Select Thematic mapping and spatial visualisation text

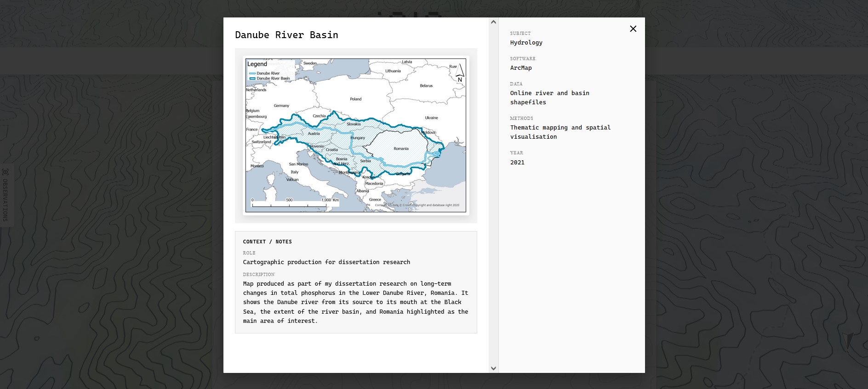pyautogui.click(x=560, y=132)
